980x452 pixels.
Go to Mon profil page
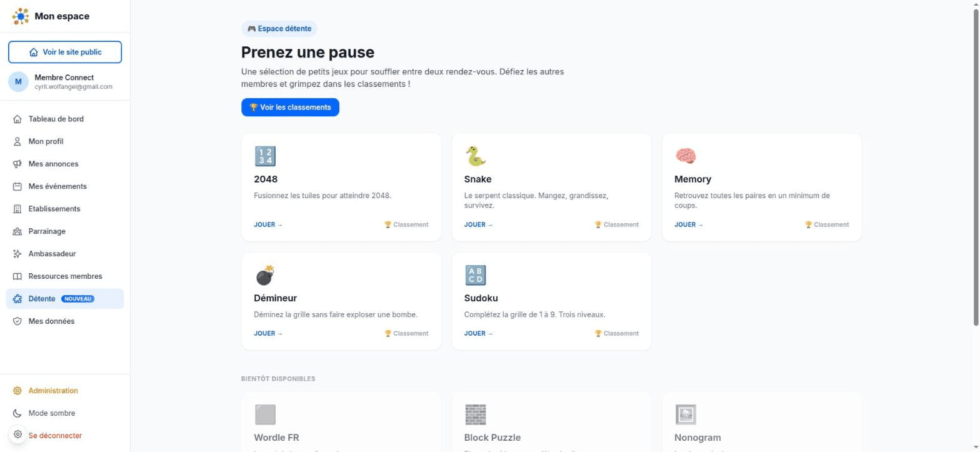pos(65,141)
